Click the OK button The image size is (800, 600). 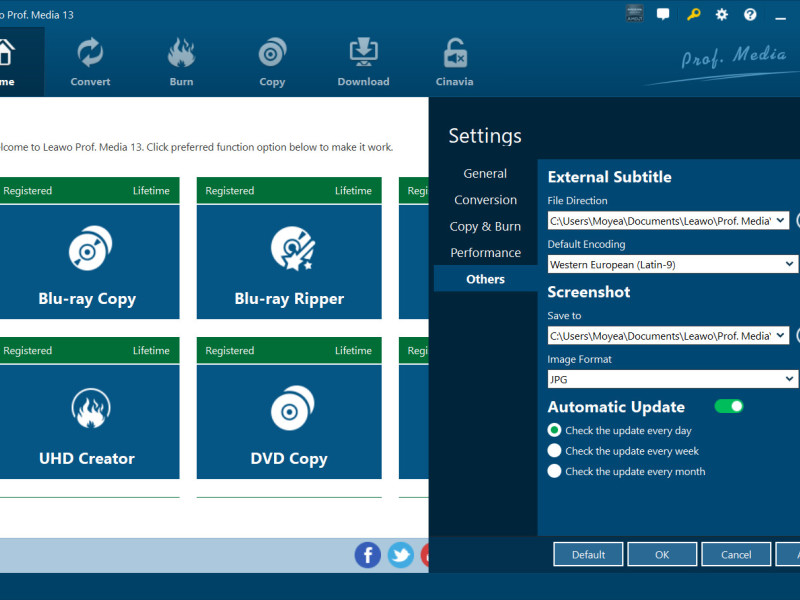662,555
